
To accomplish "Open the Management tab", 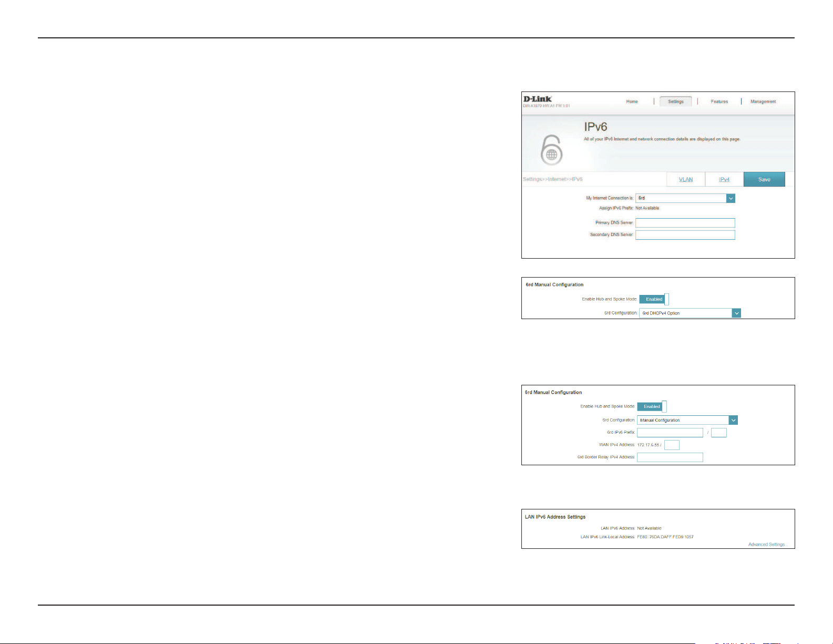I will click(763, 101).
